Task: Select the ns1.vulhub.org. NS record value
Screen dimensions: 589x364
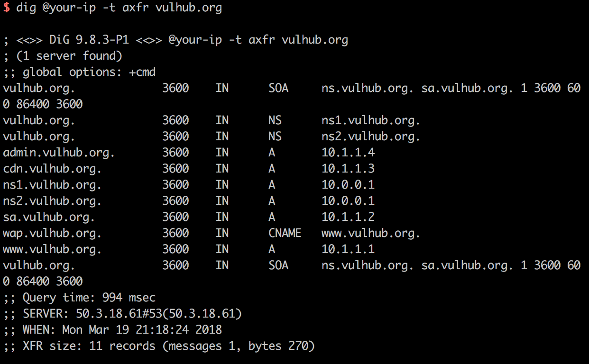Action: pos(371,120)
